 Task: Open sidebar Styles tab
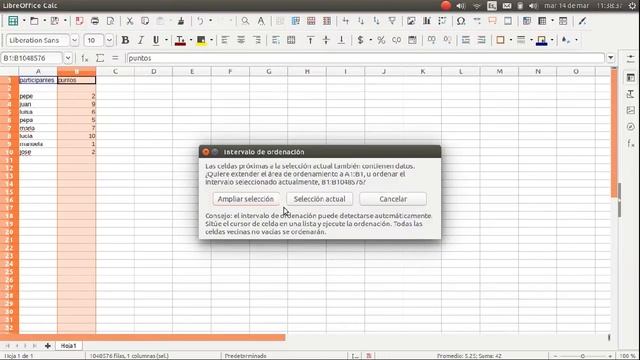[631, 94]
